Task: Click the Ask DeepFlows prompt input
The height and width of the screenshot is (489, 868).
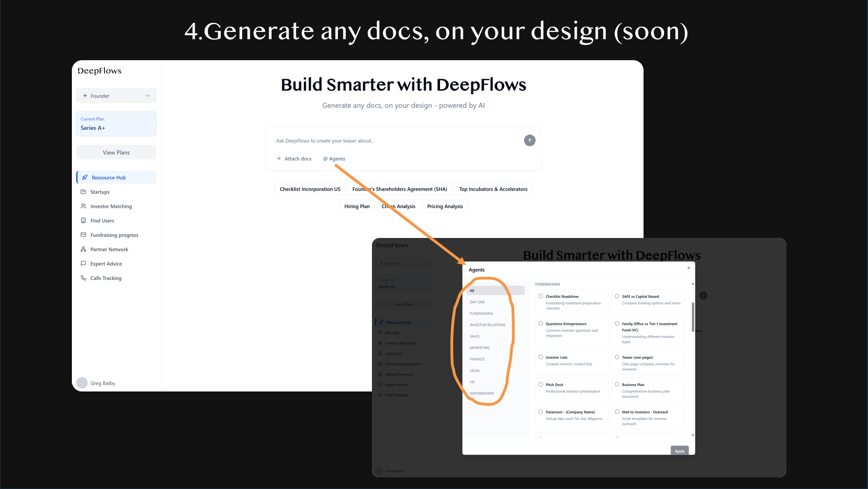Action: [397, 140]
